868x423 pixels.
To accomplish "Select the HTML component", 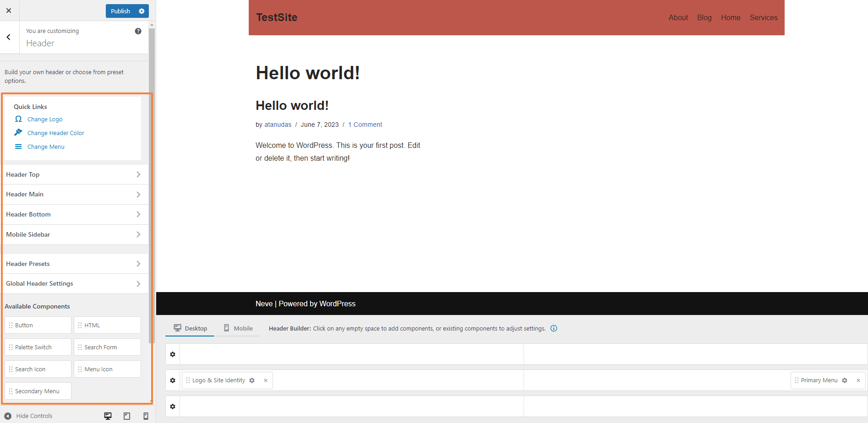I will [x=107, y=325].
